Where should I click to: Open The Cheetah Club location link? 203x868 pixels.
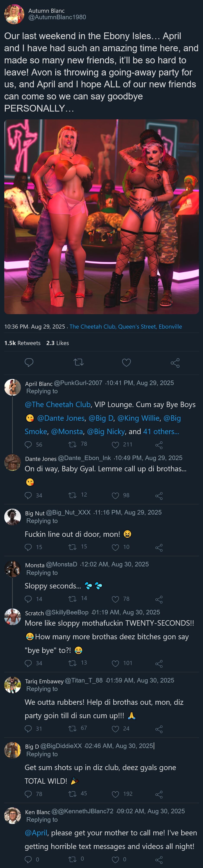coord(125,326)
